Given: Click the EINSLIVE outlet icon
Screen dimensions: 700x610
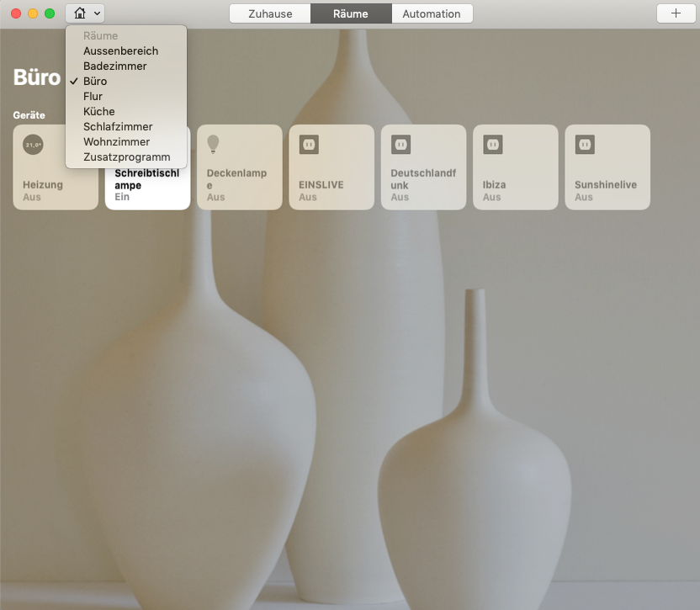Looking at the screenshot, I should click(x=309, y=145).
